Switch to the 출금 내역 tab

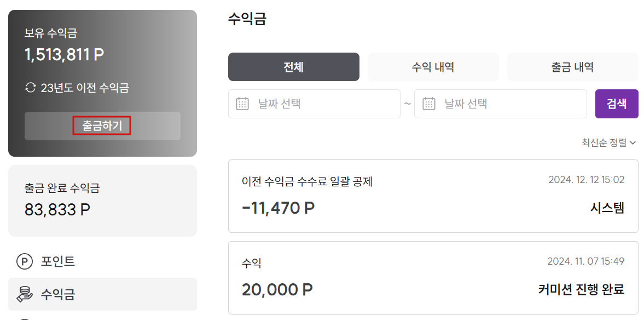coord(572,67)
